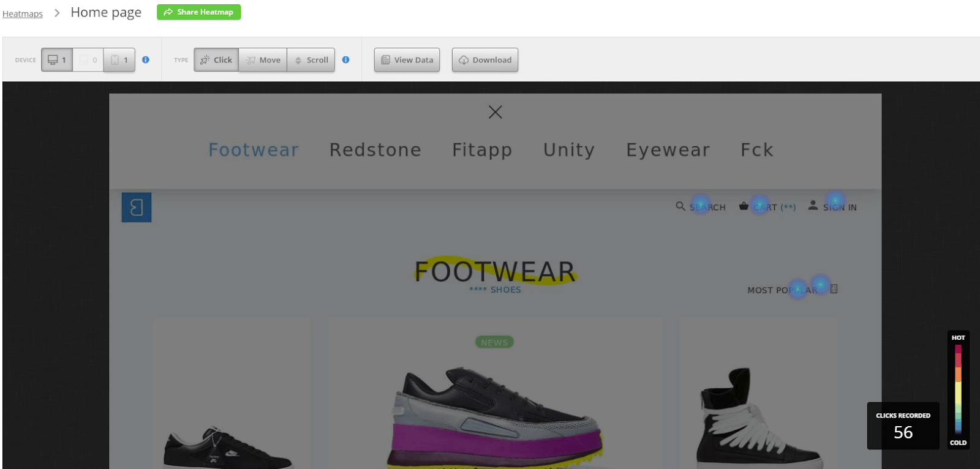980x469 pixels.
Task: Click the user profile icon
Action: [x=813, y=206]
